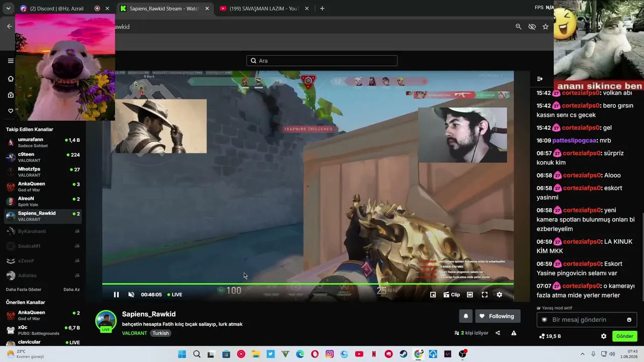Click the stream progress bar
Viewport: 644px width, 362px height.
pos(308,284)
